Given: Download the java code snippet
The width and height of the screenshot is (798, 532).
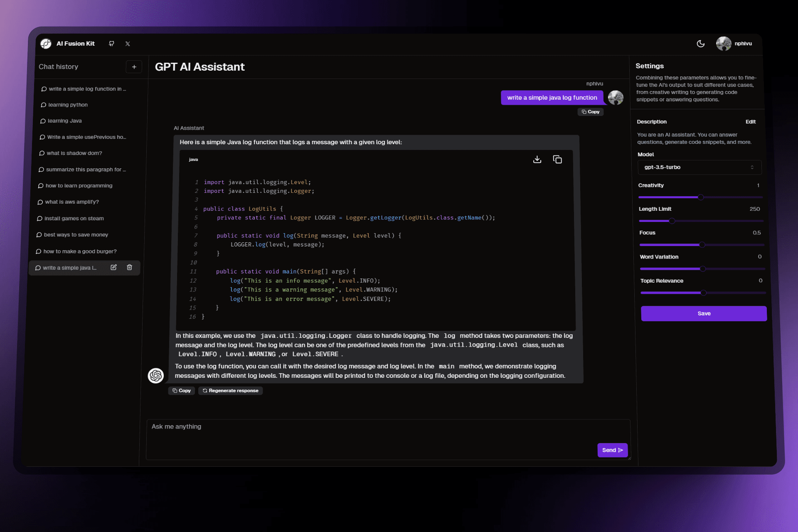Looking at the screenshot, I should coord(537,160).
